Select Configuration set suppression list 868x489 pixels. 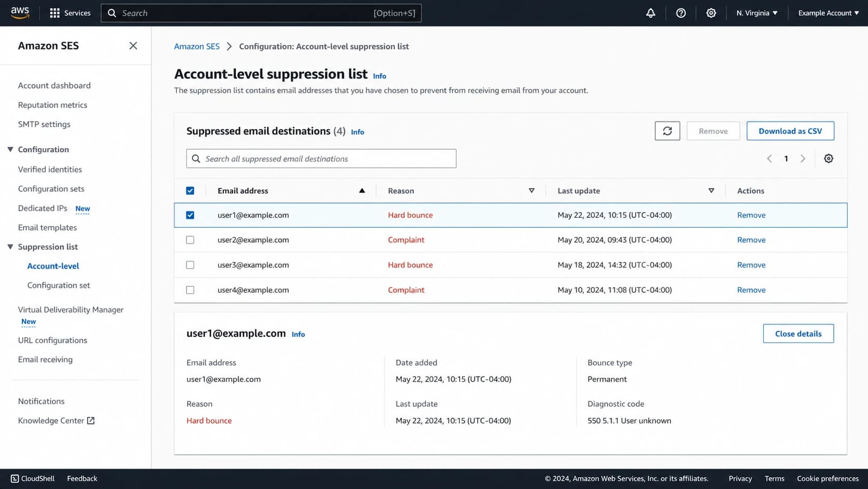[x=59, y=285]
